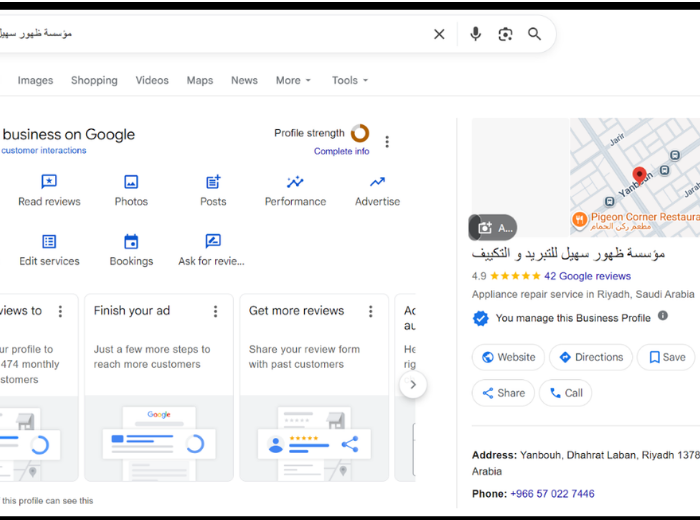Viewport: 700px width, 520px height.
Task: Click the info icon beside You manage this Business Profile
Action: click(x=663, y=317)
